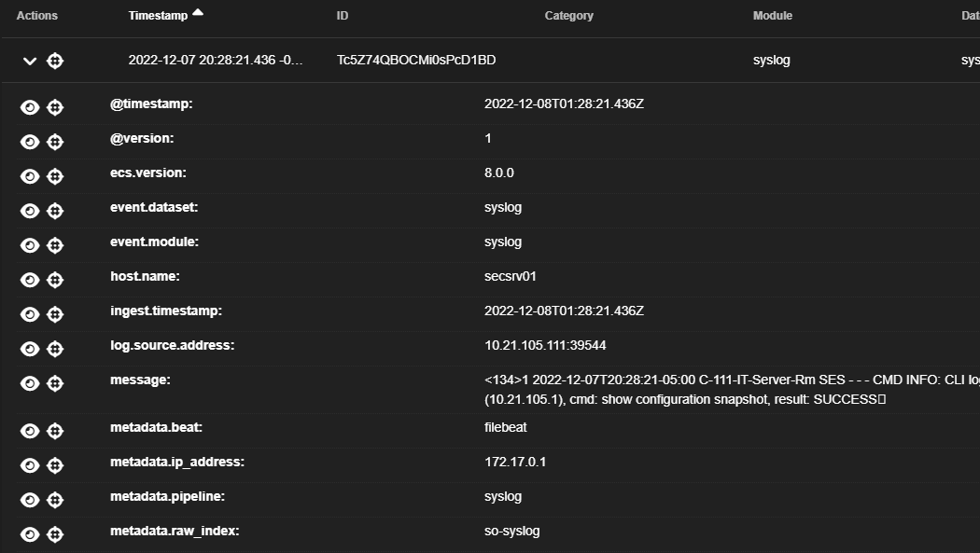Select event ID Tc5Z74QBOCMi0sPcD1BD
This screenshot has width=980, height=553.
point(416,60)
